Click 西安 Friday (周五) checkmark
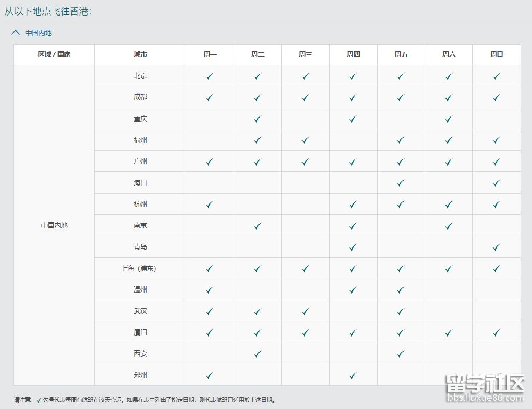This screenshot has height=409, width=532. click(401, 355)
